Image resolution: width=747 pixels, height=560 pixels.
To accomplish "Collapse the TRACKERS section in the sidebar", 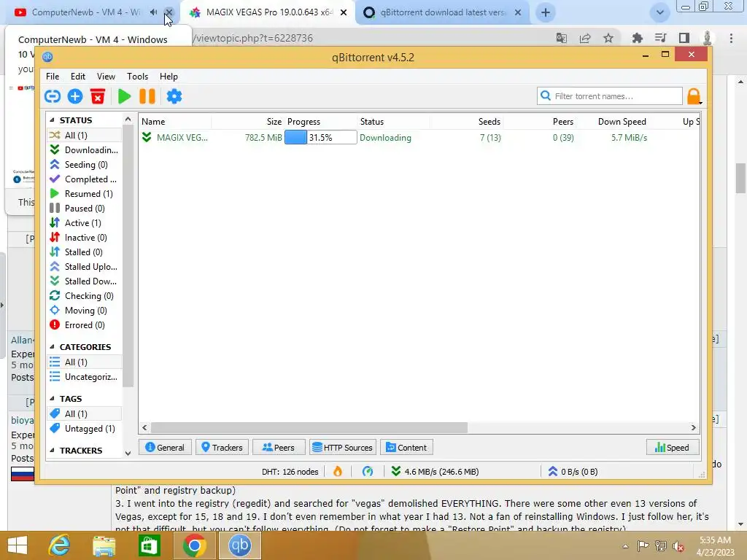I will click(x=52, y=451).
